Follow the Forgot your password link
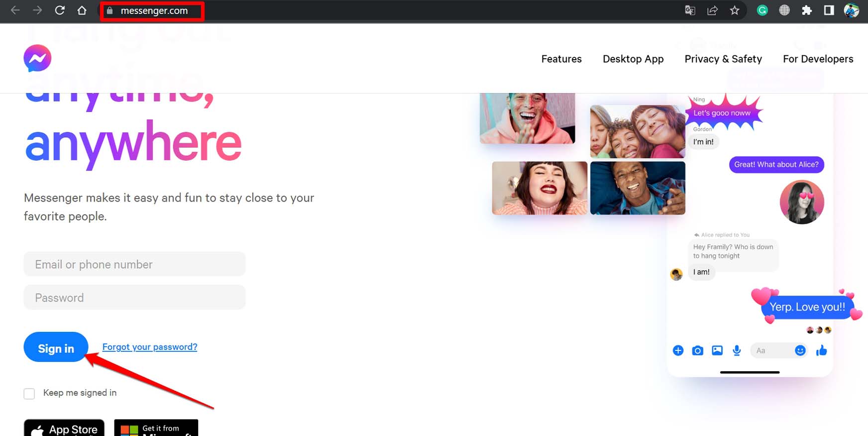This screenshot has width=868, height=436. click(150, 347)
